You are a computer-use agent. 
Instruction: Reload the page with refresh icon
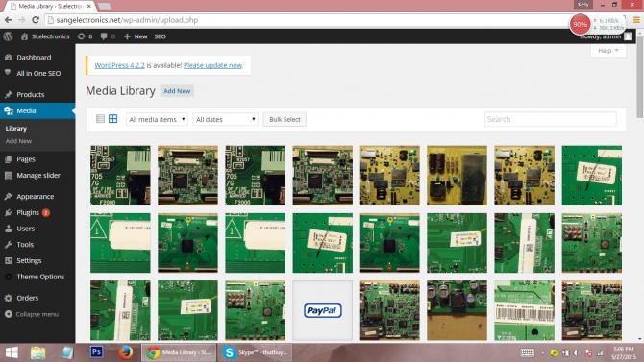point(36,20)
